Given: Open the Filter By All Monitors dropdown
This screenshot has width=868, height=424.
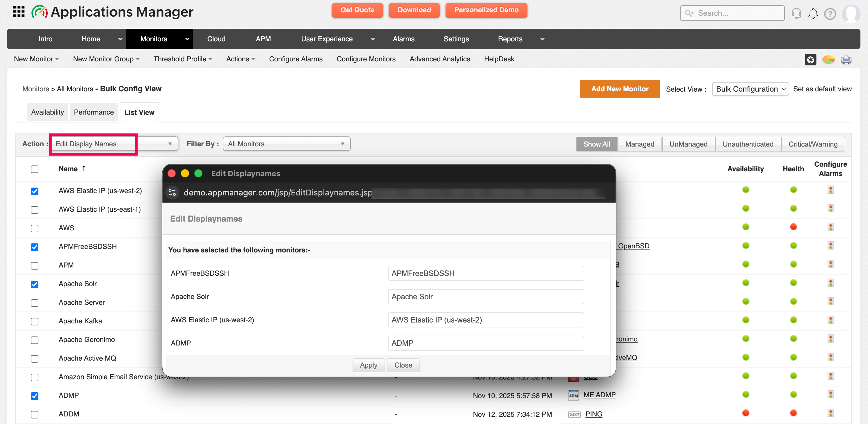Looking at the screenshot, I should pos(287,144).
